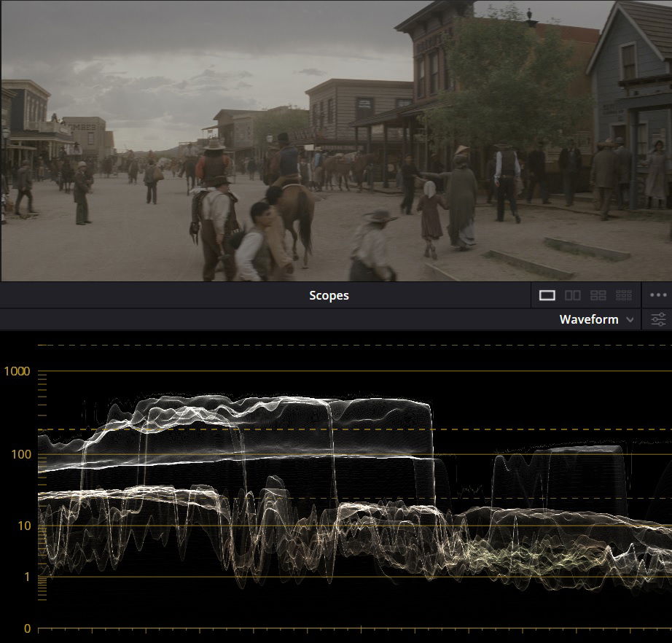Open waveform scope settings sliders
The width and height of the screenshot is (672, 643).
coord(658,319)
